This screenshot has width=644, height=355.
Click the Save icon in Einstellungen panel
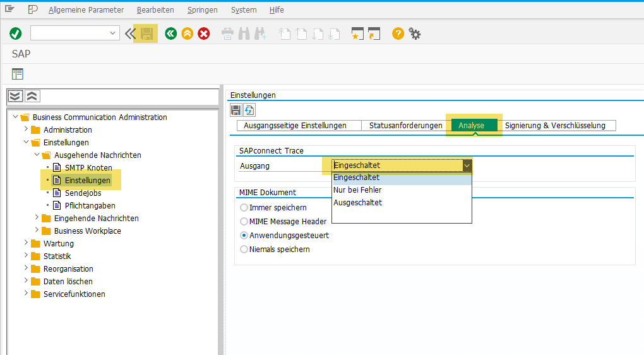(236, 110)
